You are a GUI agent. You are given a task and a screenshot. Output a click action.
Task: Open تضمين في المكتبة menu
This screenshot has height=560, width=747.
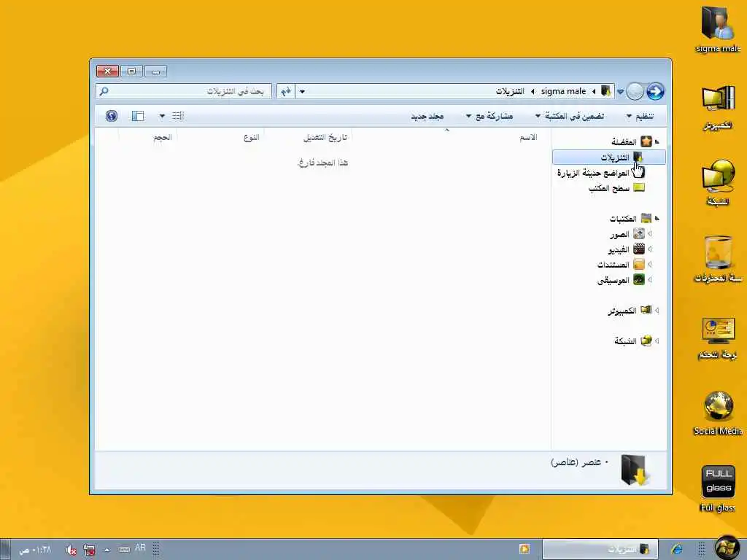569,116
